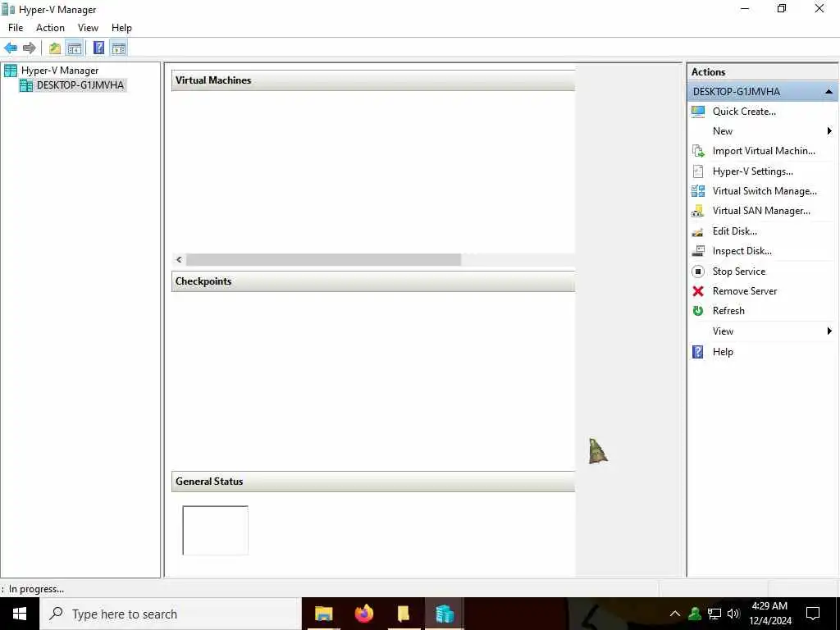Click Inspect Disk... action
Screen dimensions: 840x630
tap(742, 251)
